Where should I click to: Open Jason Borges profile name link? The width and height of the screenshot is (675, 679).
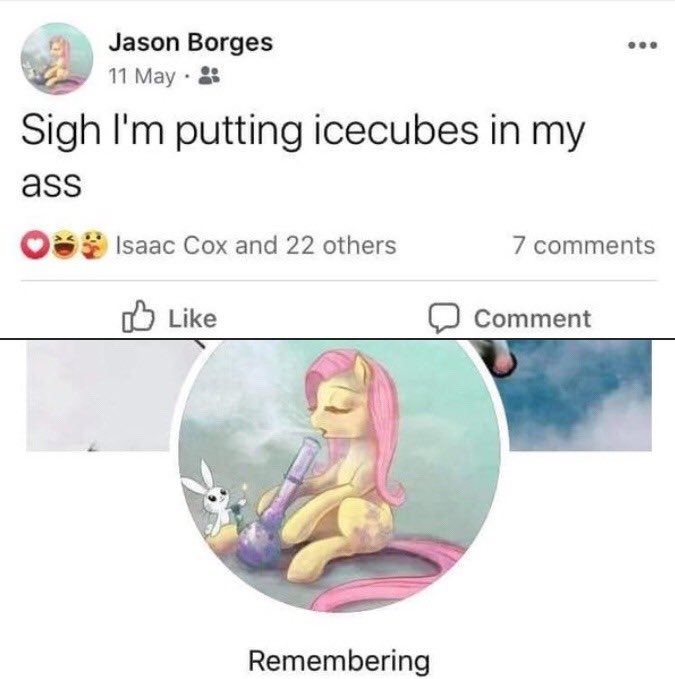[x=191, y=43]
